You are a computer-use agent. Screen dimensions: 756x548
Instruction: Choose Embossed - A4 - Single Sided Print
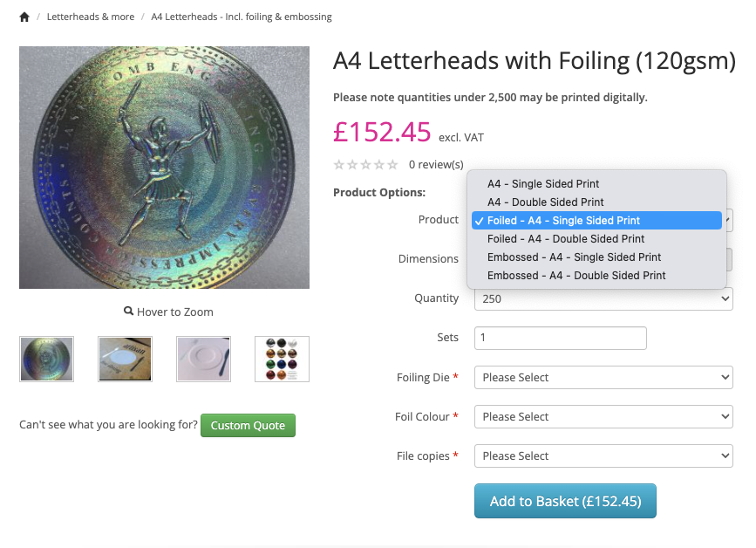[574, 257]
